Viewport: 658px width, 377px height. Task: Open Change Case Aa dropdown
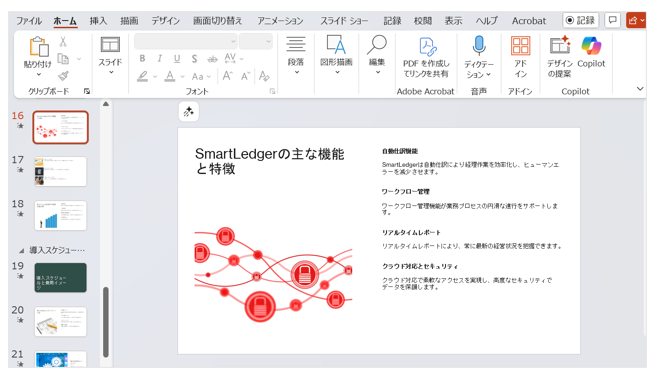point(201,76)
